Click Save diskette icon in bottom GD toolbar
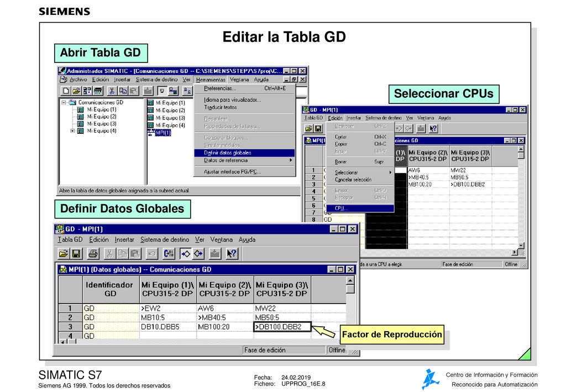The image size is (566, 392). point(76,254)
